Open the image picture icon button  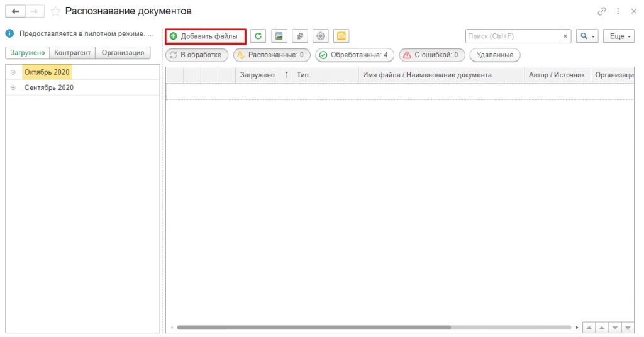279,36
